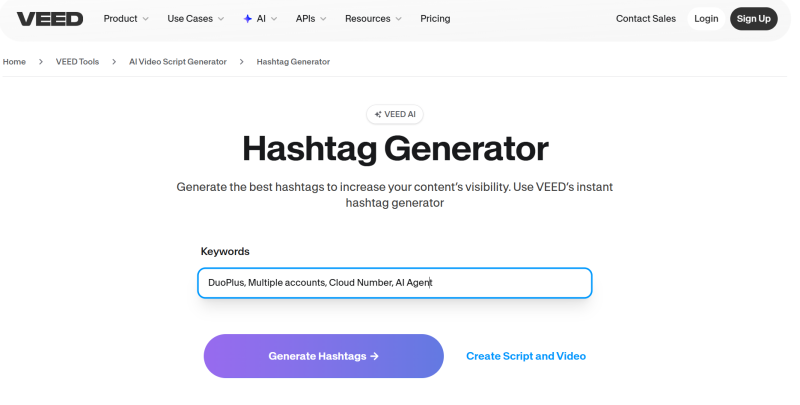
Task: Click Create Script and Video link
Action: point(526,356)
